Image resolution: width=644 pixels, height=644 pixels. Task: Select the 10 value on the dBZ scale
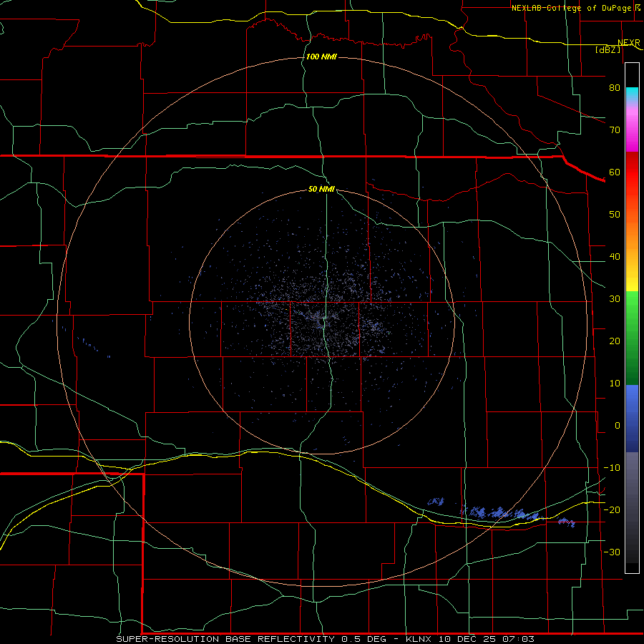[x=615, y=384]
